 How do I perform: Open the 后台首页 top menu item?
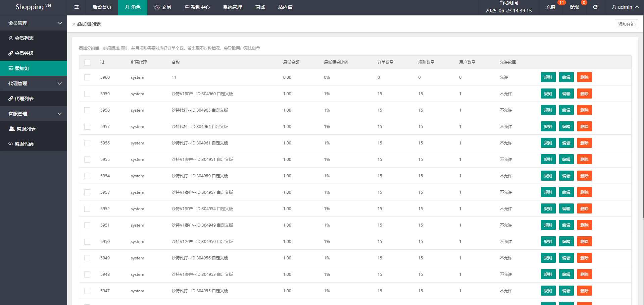(x=102, y=7)
